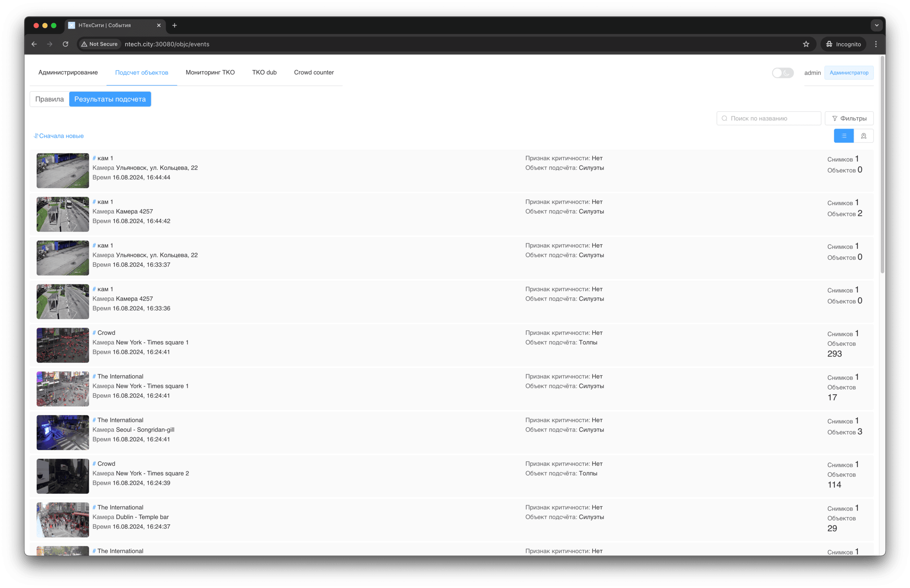
Task: Expand the Chrome tab search chevron
Action: pos(876,25)
